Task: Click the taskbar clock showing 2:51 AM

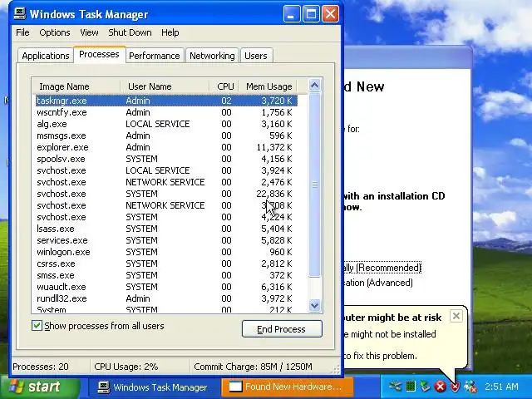Action: (501, 387)
